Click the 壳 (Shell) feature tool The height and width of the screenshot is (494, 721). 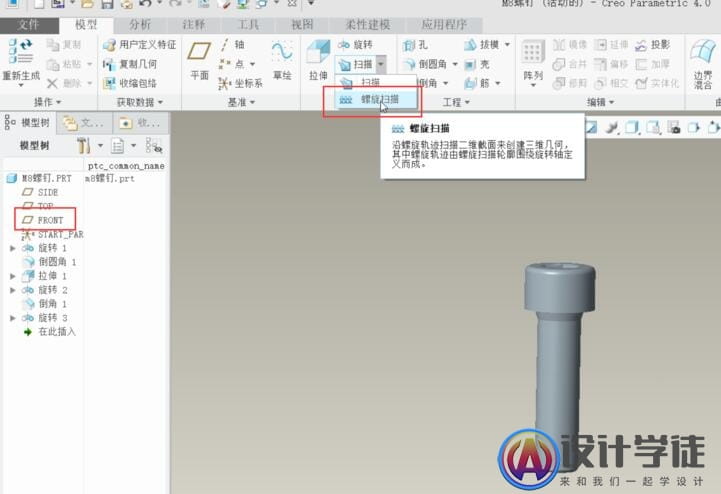point(476,64)
